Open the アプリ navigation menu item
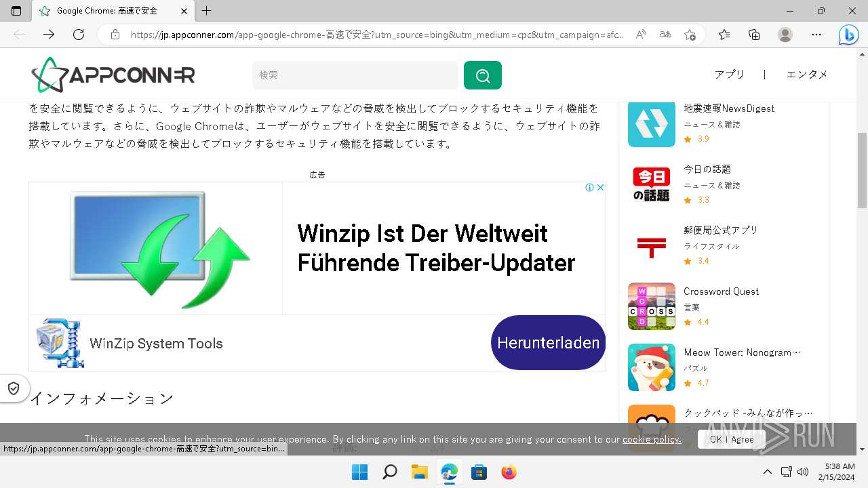The height and width of the screenshot is (488, 868). tap(730, 75)
